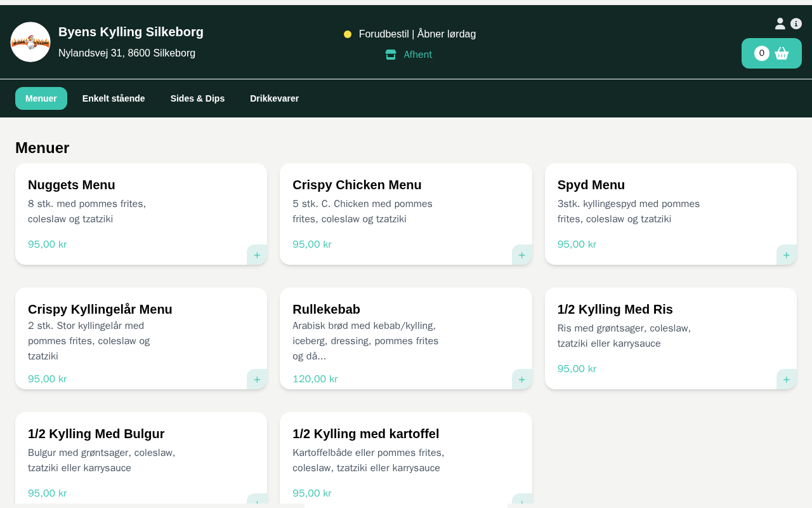The width and height of the screenshot is (812, 508).
Task: Add 1/2 Kylling Med Ris to cart
Action: pos(786,379)
